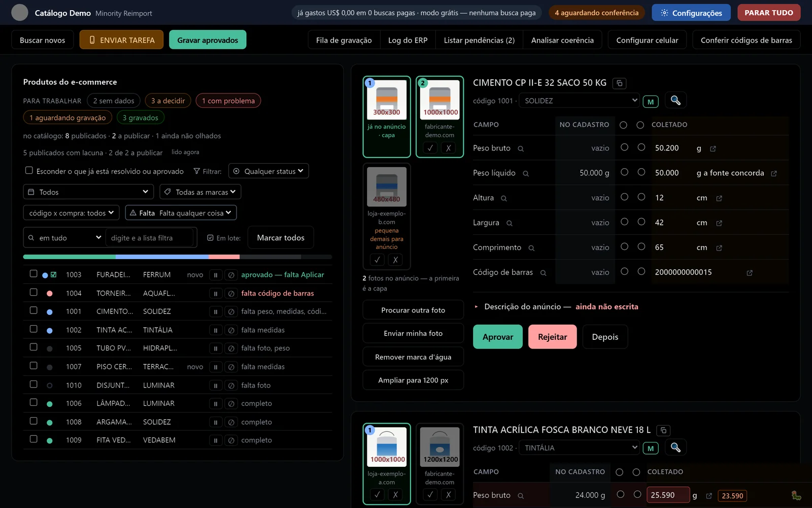Image resolution: width=812 pixels, height=508 pixels.
Task: Open the magnifier search for code 1001
Action: [675, 101]
